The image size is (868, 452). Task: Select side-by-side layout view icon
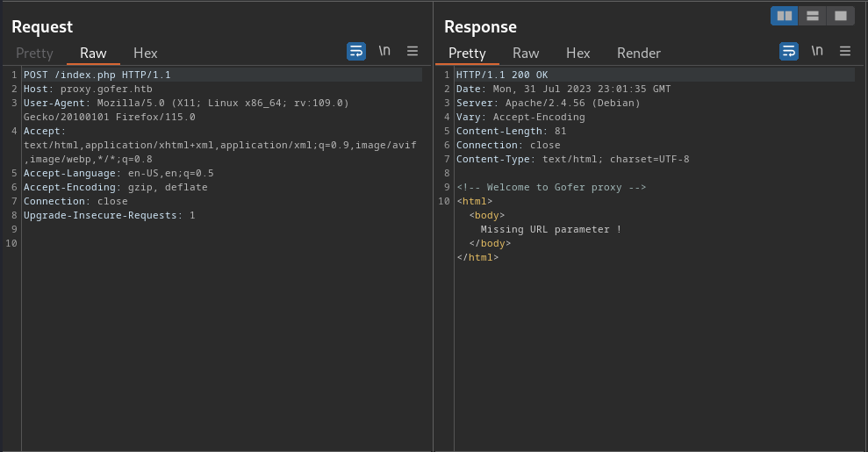pos(785,16)
